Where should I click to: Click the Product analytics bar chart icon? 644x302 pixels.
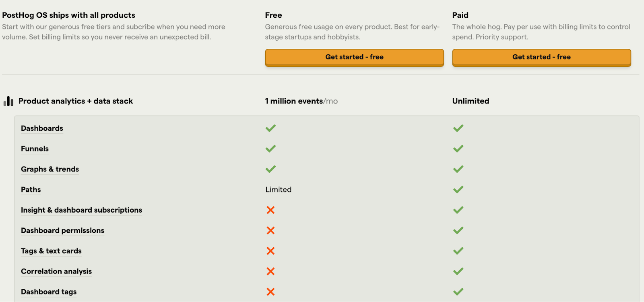pyautogui.click(x=8, y=101)
